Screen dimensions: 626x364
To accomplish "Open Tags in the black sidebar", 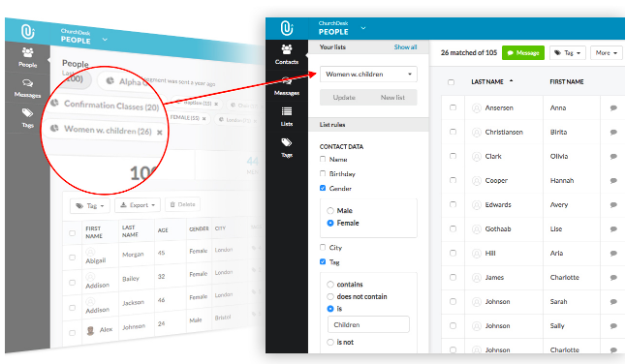I will click(286, 147).
